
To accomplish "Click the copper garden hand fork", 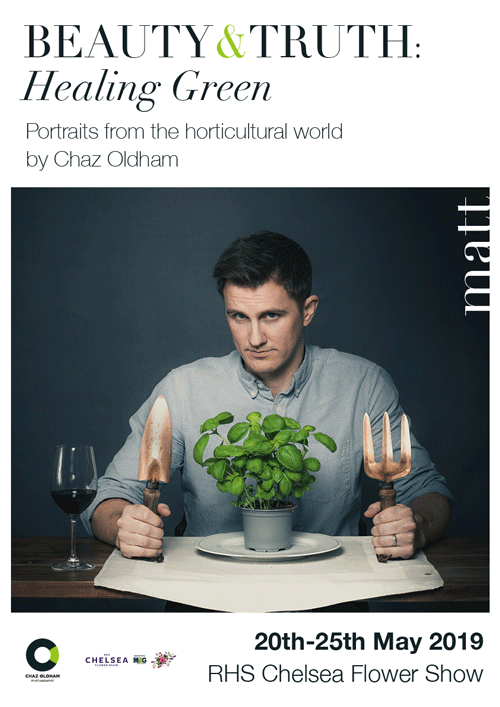I will [x=386, y=486].
